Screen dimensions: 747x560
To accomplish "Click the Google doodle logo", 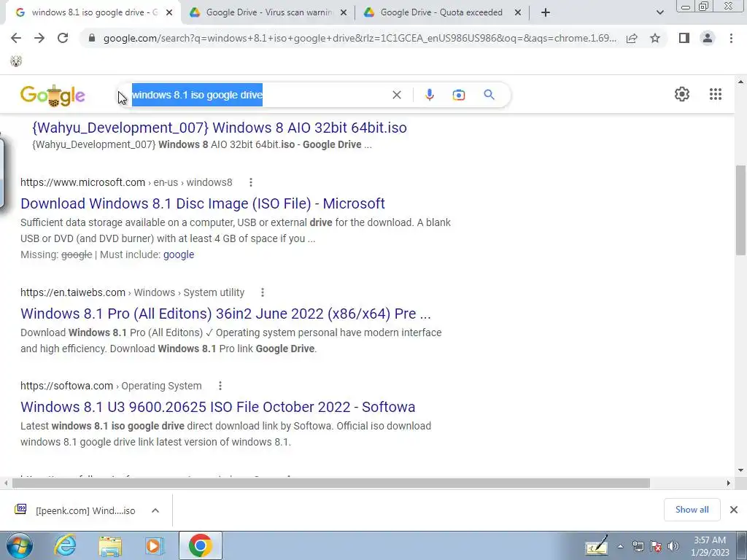I will click(x=53, y=96).
